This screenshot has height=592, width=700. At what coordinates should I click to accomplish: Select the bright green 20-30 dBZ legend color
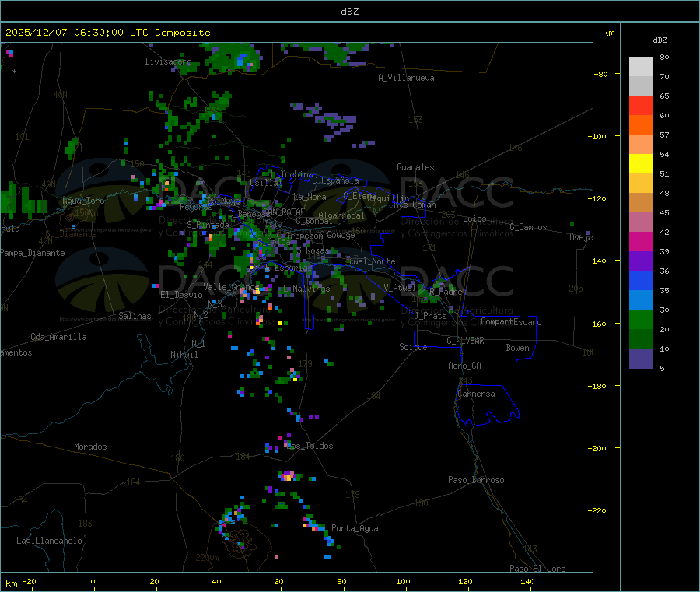point(641,319)
